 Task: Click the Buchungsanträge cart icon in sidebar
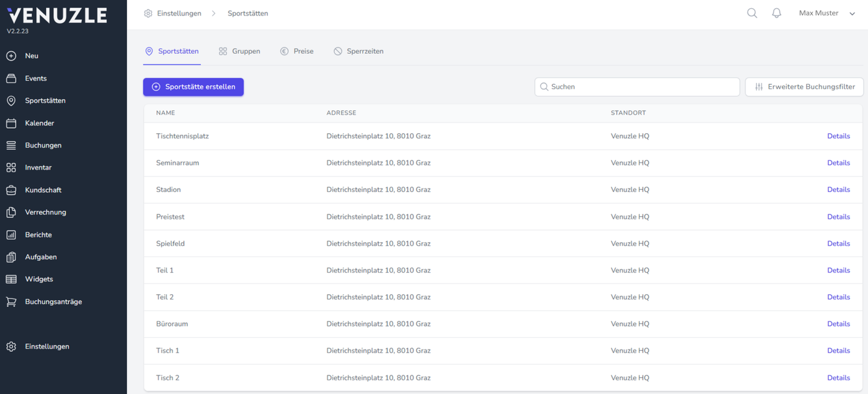click(11, 302)
